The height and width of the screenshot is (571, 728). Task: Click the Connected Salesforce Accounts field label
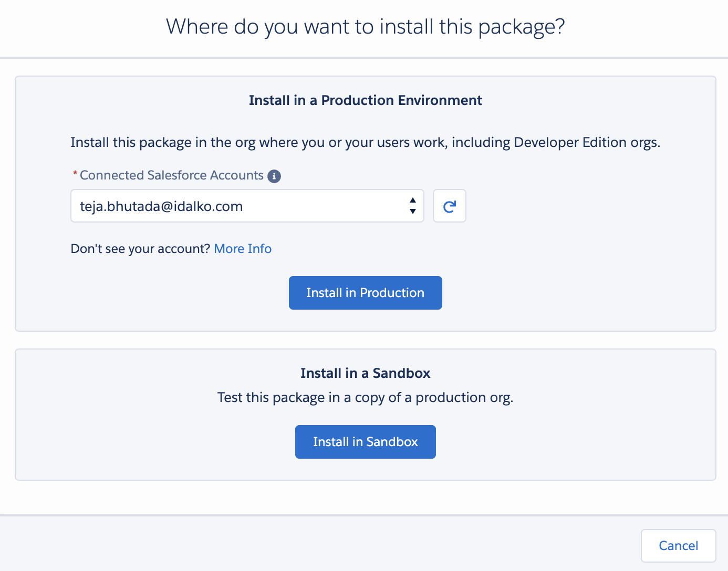pyautogui.click(x=172, y=175)
